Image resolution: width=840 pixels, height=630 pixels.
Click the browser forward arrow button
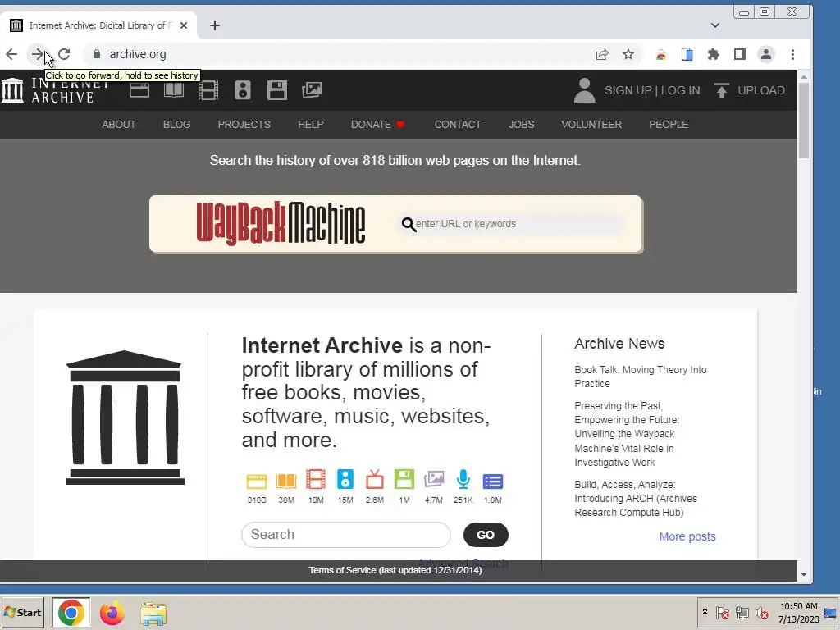pos(37,54)
